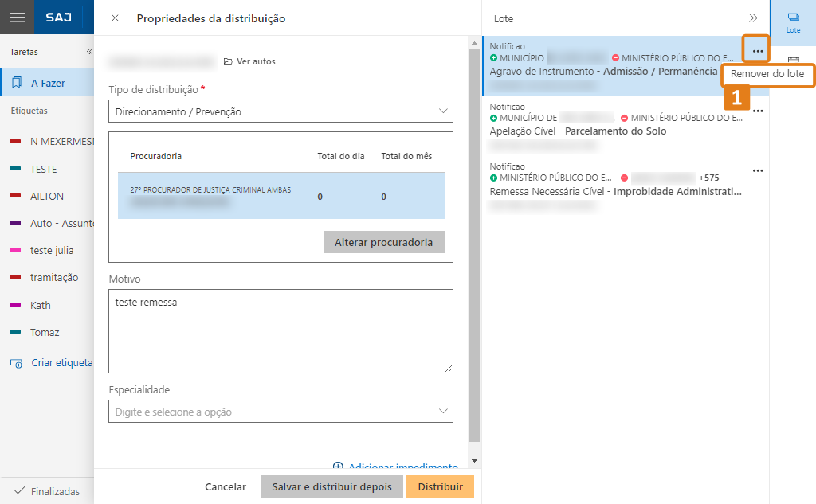
Task: Collapse the Tarefas sidebar panel
Action: 89,52
